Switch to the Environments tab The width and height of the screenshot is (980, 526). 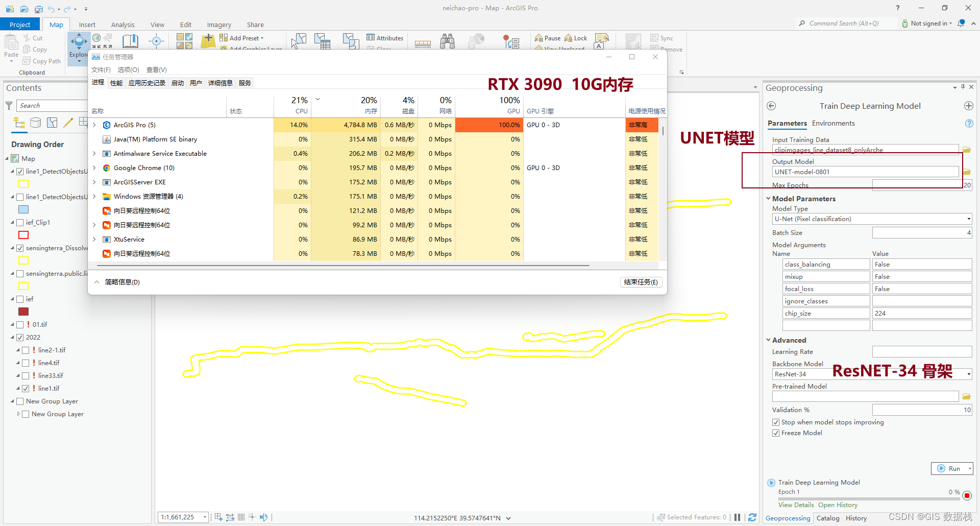834,123
